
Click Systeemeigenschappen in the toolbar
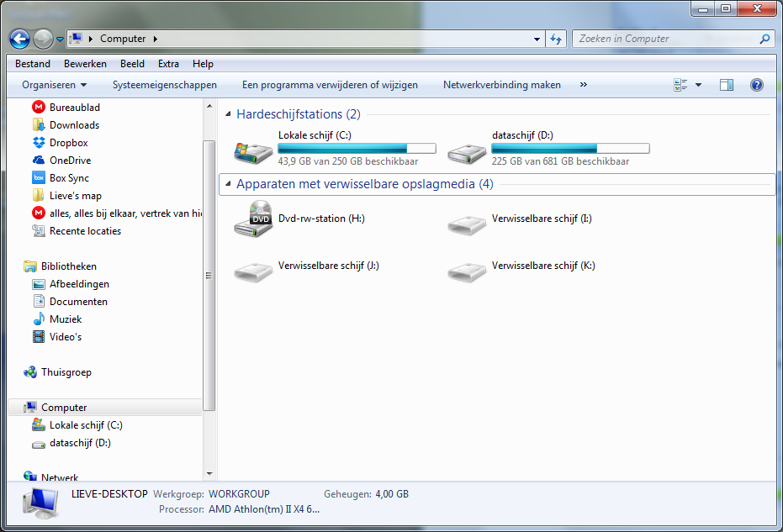pos(165,85)
